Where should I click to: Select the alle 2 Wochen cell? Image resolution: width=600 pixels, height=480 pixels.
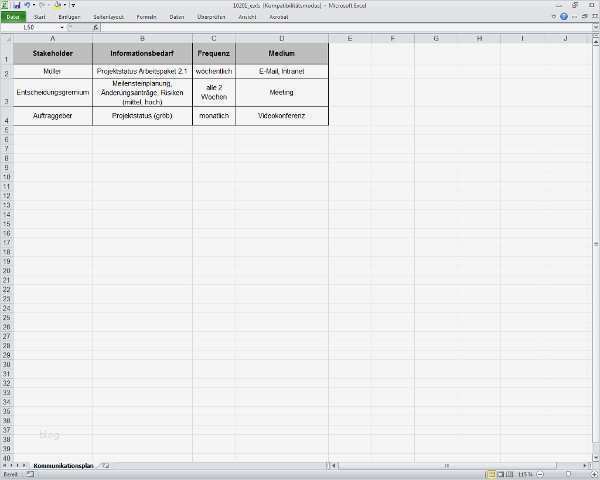tap(214, 93)
